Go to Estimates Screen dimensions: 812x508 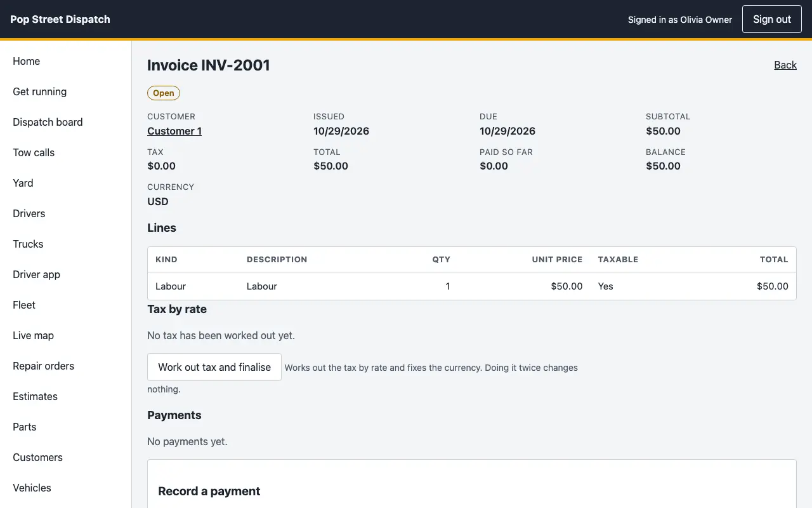[x=35, y=396]
